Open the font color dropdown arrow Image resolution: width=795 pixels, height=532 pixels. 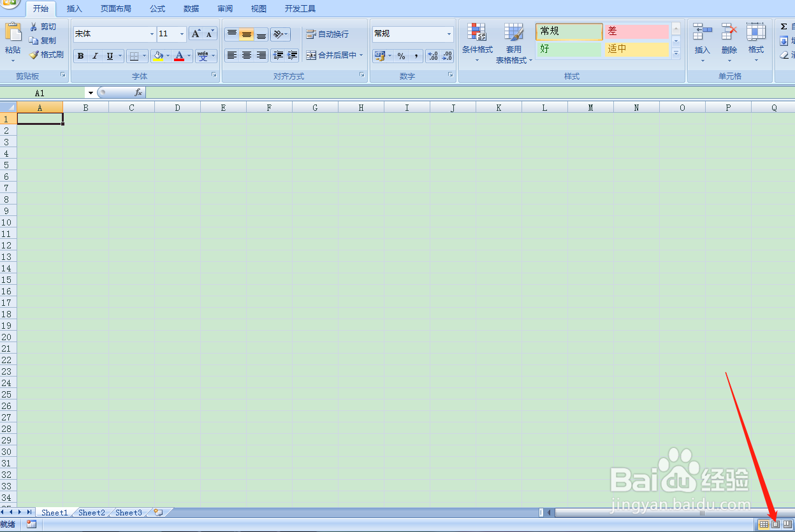coord(189,56)
